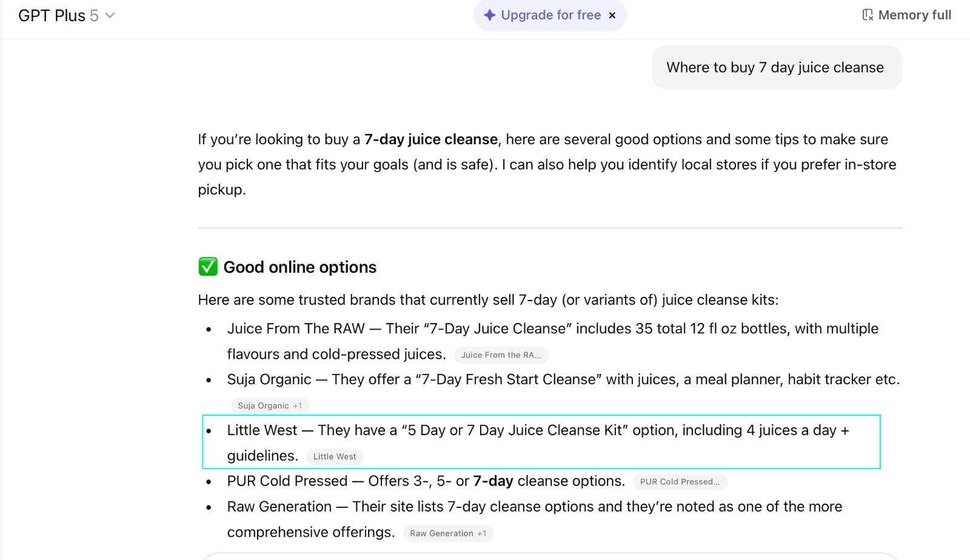Select the user message about juice cleanse
This screenshot has height=560, width=970.
(x=775, y=67)
